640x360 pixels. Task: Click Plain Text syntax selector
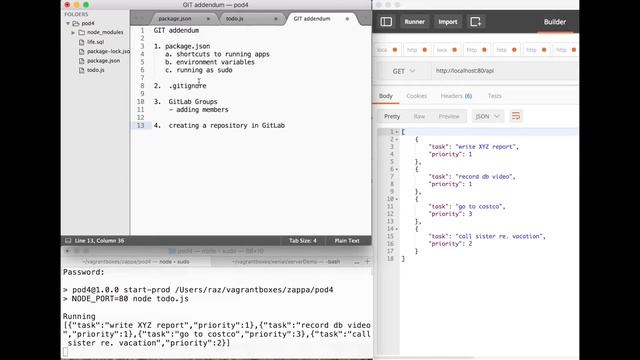[x=347, y=240]
